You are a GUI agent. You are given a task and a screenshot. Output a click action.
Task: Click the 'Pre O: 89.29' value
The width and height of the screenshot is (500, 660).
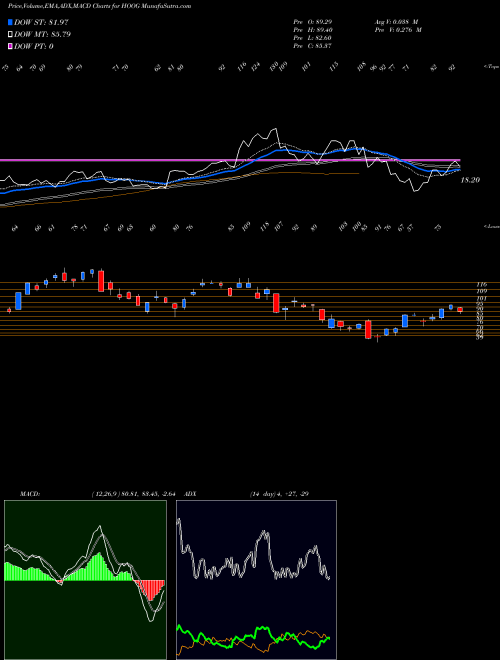tap(313, 22)
